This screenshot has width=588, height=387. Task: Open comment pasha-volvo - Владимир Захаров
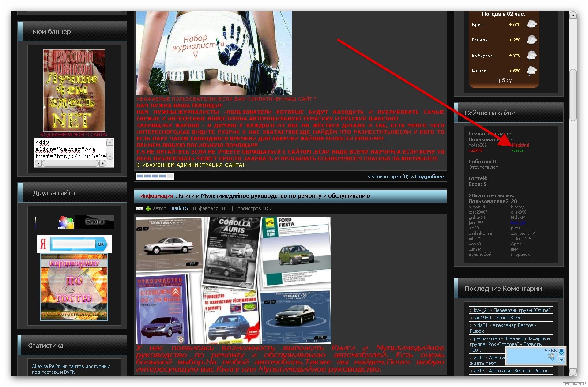(x=511, y=344)
